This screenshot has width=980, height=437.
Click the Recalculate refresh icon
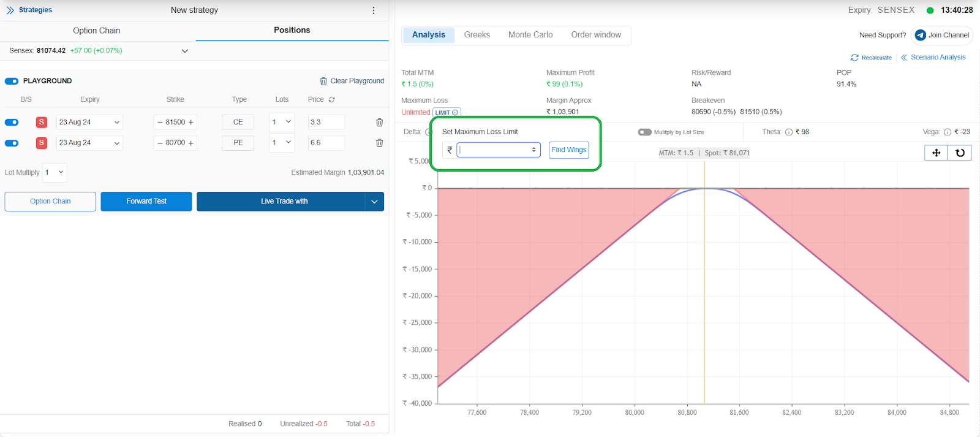pos(854,58)
